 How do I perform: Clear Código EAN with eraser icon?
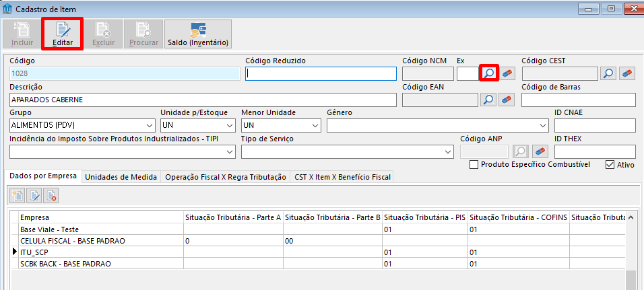507,100
